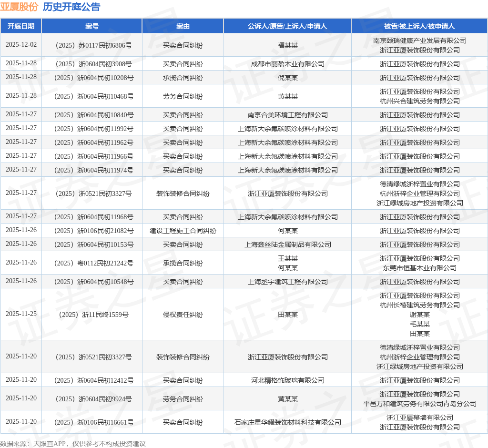Select case number (2025)浙0604民初11966号

[94, 156]
